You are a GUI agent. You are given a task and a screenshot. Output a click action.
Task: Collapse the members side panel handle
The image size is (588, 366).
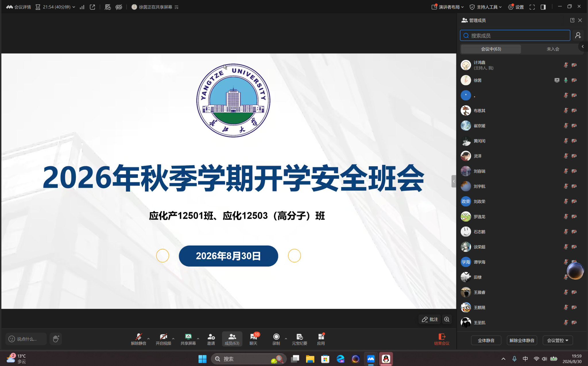(454, 181)
